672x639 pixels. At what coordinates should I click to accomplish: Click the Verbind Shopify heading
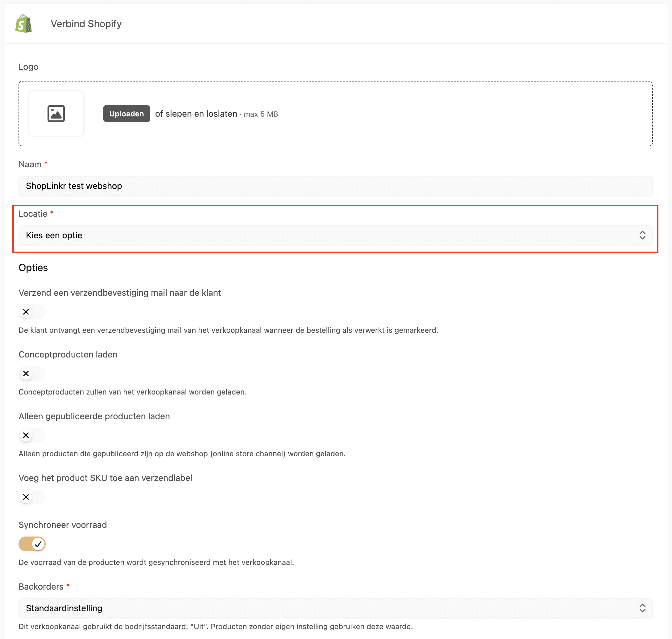86,24
